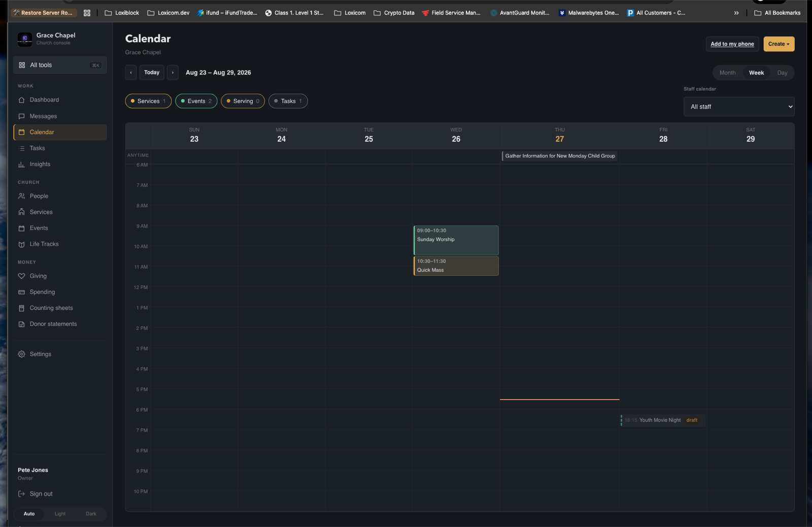The height and width of the screenshot is (527, 812).
Task: Toggle the Tasks filter chip
Action: coord(288,101)
